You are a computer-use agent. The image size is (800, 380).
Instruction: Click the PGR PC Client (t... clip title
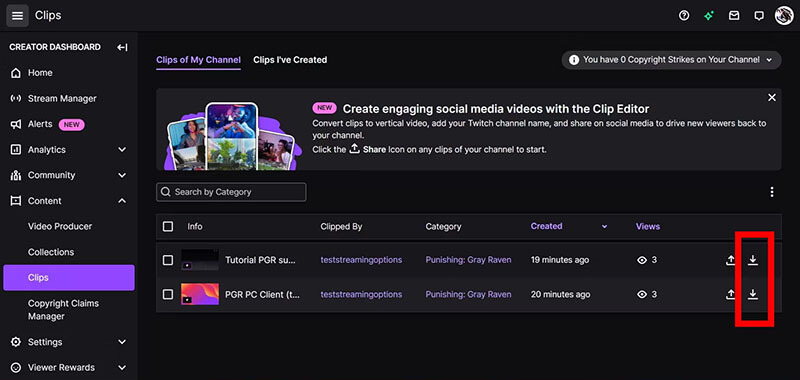[x=262, y=294]
